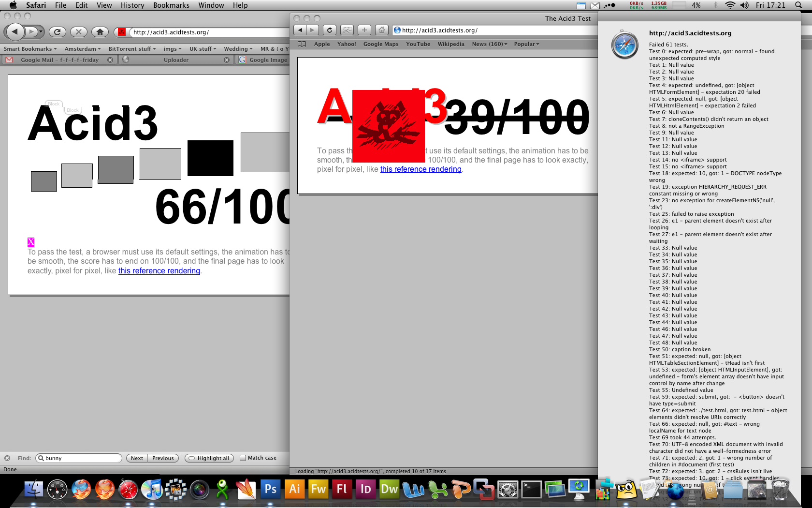Open the History menu
812x508 pixels.
(x=132, y=5)
